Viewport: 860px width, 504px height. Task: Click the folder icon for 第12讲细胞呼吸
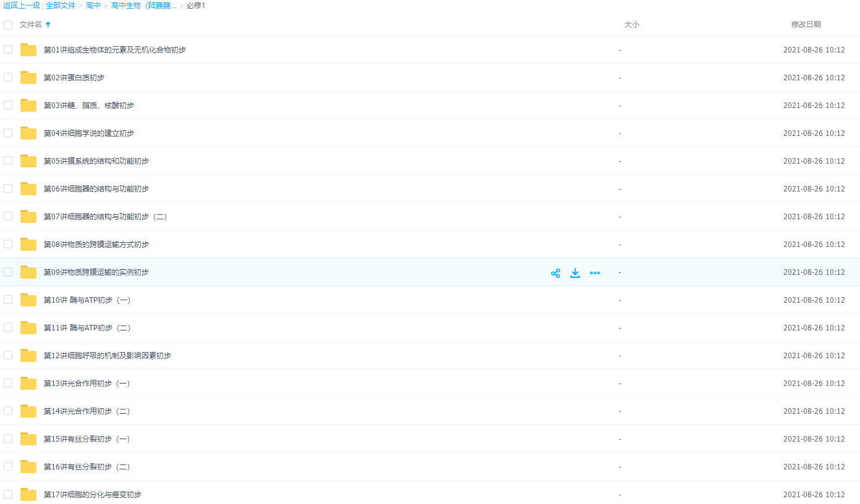point(28,356)
